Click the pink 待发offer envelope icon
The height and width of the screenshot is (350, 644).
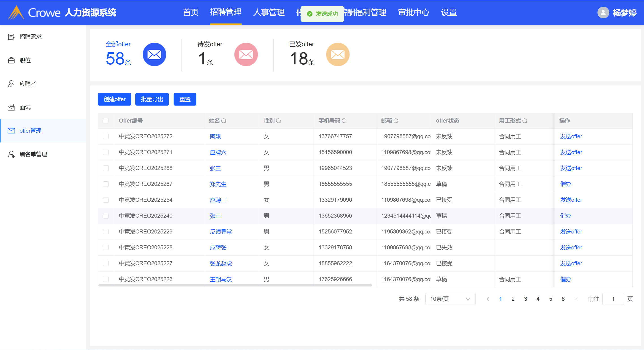pos(246,55)
